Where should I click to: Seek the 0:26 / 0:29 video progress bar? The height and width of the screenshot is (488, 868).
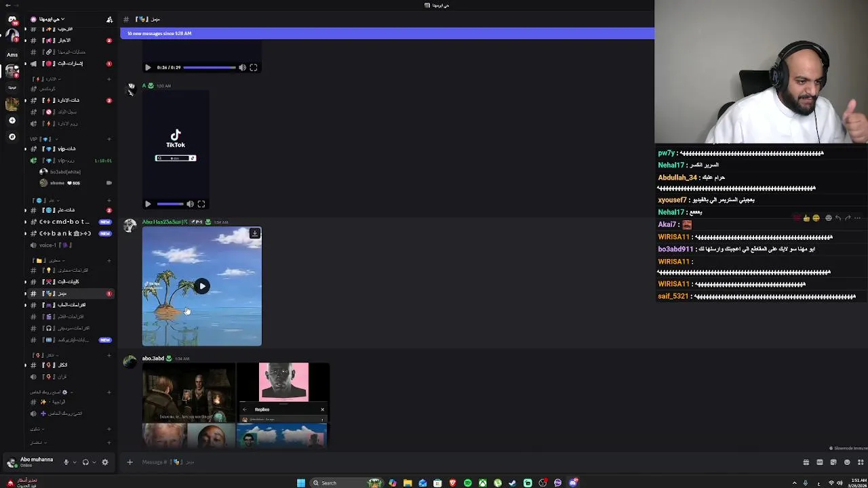(x=210, y=68)
